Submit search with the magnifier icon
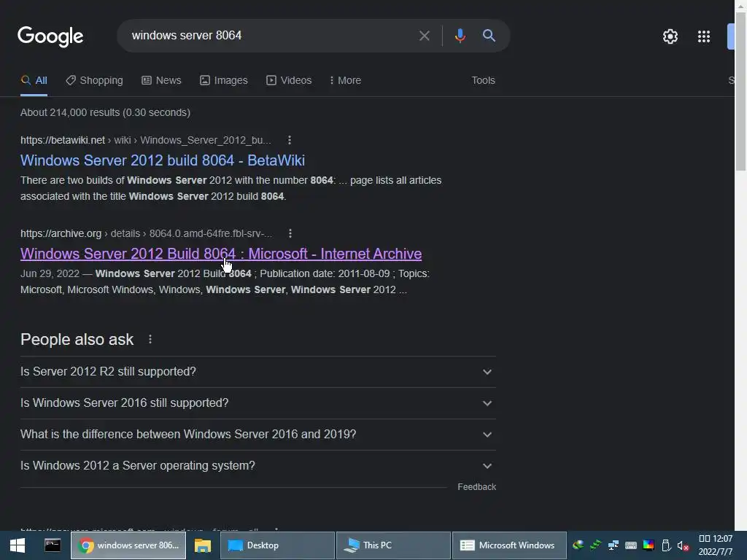The height and width of the screenshot is (560, 747). (489, 35)
